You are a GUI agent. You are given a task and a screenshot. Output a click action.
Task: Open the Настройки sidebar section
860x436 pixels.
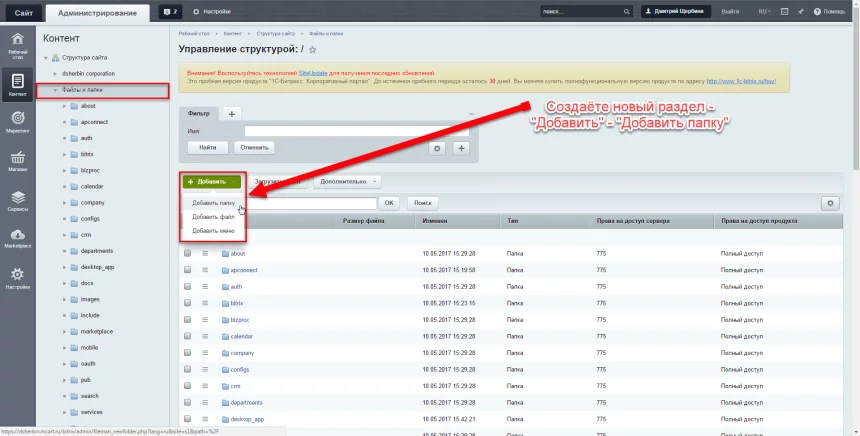17,277
